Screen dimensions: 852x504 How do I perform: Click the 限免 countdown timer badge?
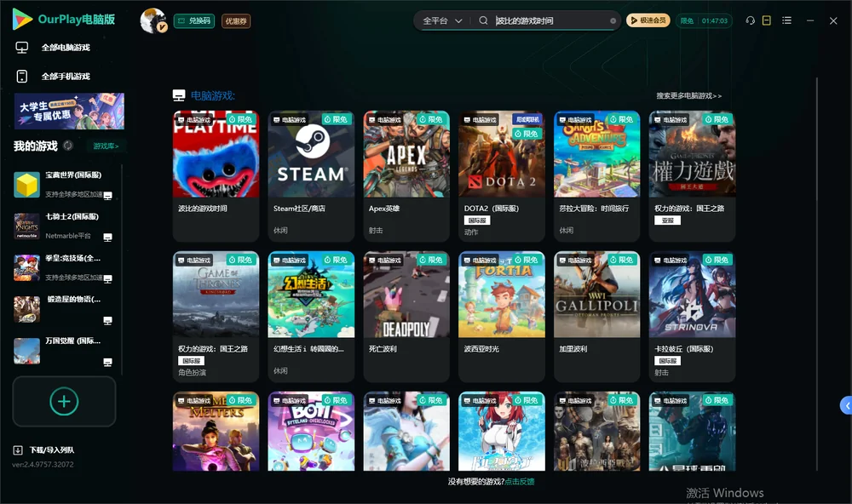[x=704, y=20]
